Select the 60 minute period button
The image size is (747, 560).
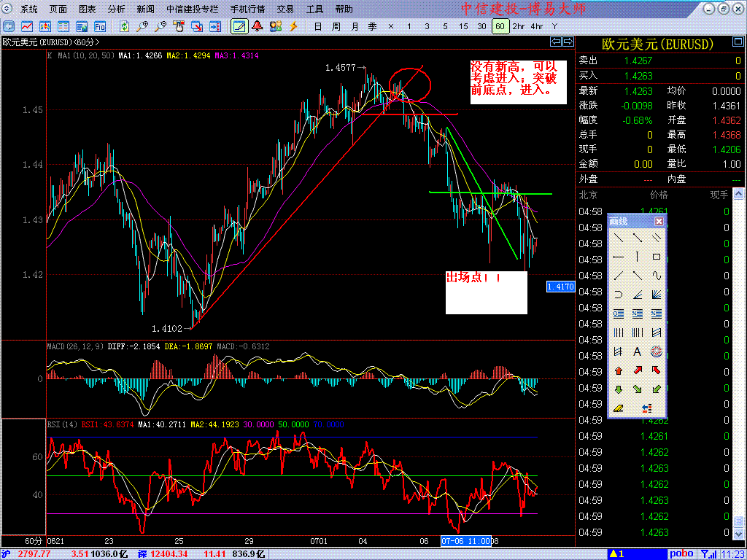point(500,27)
